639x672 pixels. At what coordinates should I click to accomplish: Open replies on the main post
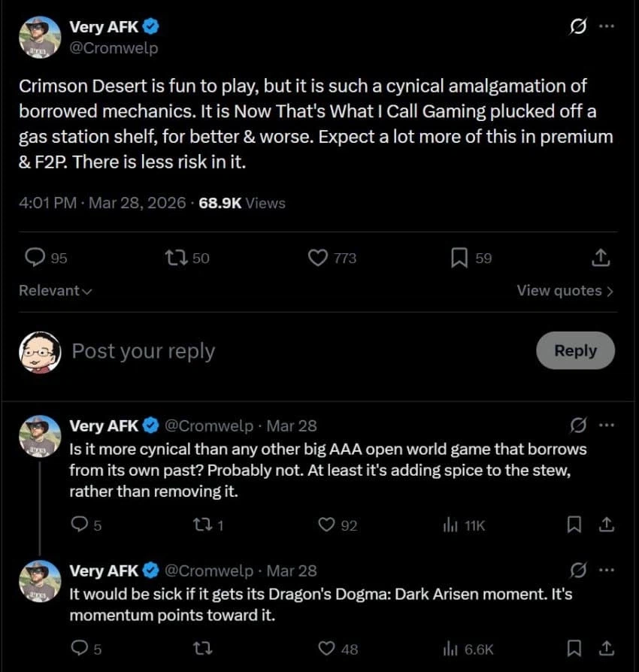pyautogui.click(x=35, y=258)
